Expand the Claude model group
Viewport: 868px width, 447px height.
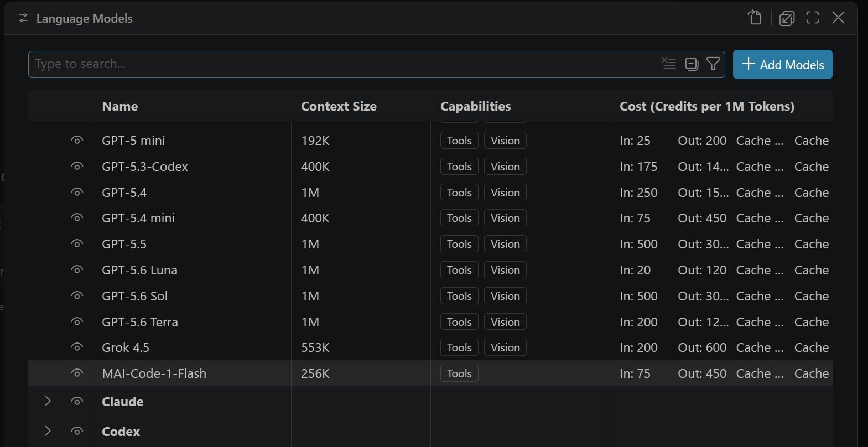(x=48, y=401)
